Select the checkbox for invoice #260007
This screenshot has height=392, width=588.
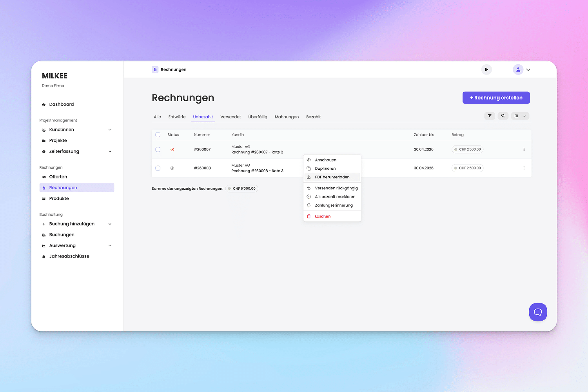(x=158, y=149)
